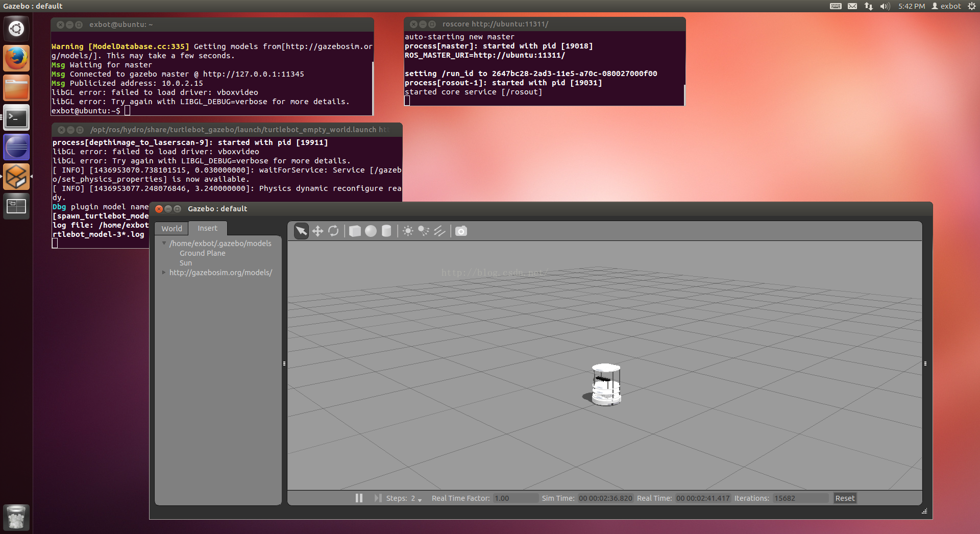Open the workspace switcher icon

click(16, 206)
